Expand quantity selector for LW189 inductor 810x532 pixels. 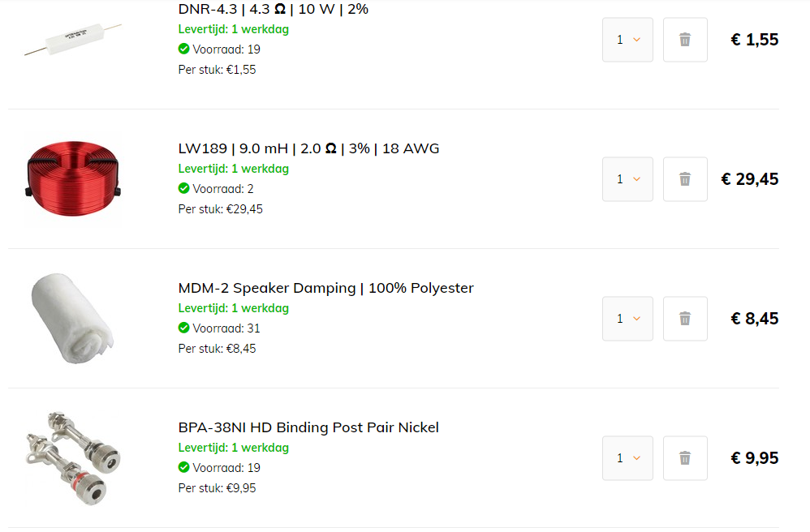click(x=627, y=179)
